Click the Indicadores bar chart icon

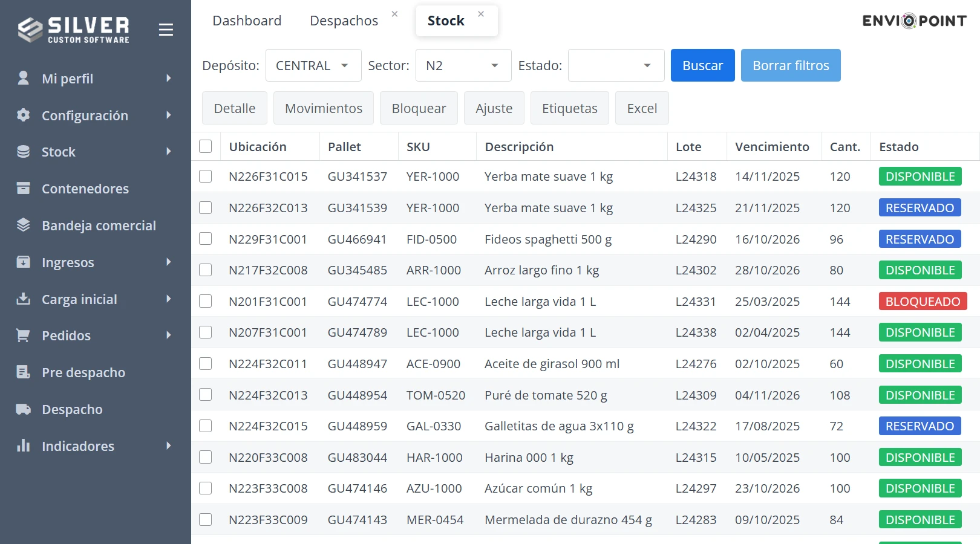pos(23,445)
